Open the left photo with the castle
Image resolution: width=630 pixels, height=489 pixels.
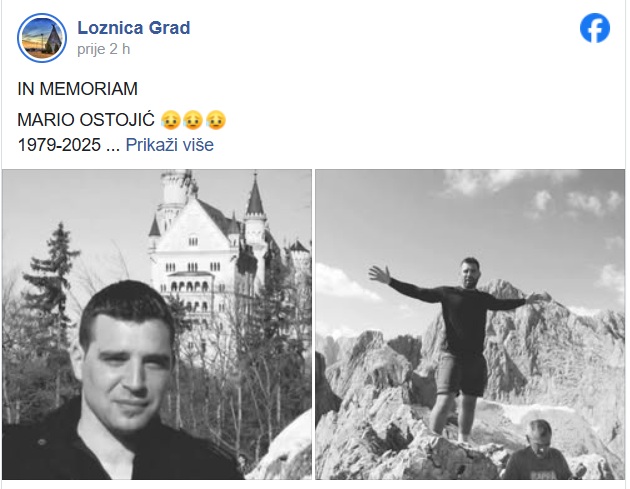157,324
